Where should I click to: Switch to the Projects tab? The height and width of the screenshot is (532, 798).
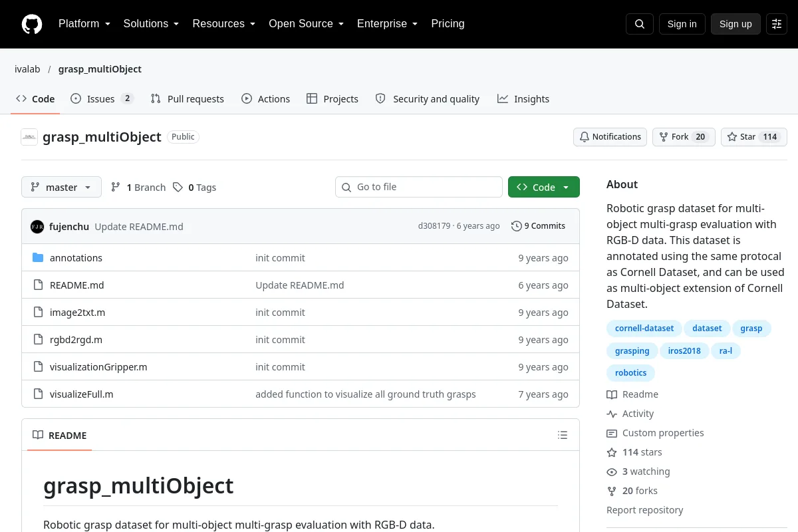(x=332, y=99)
